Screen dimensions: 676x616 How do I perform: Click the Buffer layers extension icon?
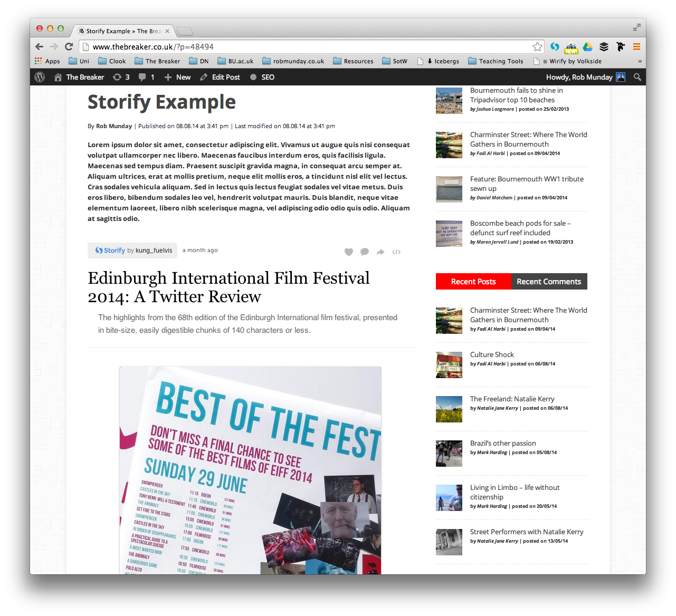tap(604, 46)
